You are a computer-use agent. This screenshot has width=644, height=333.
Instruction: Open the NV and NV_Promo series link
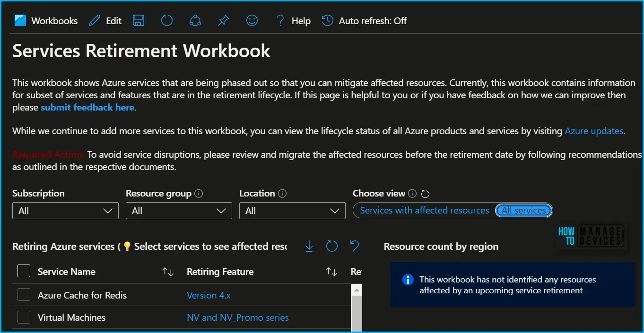238,317
